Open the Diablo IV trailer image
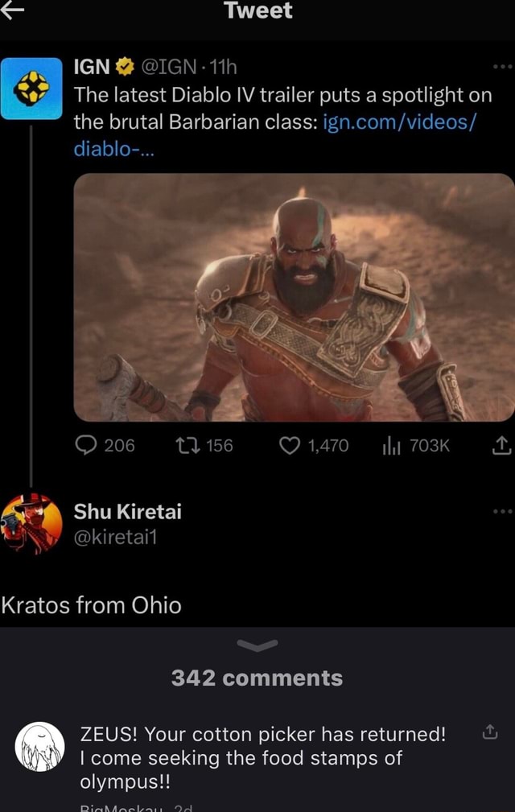The image size is (515, 812). click(294, 298)
